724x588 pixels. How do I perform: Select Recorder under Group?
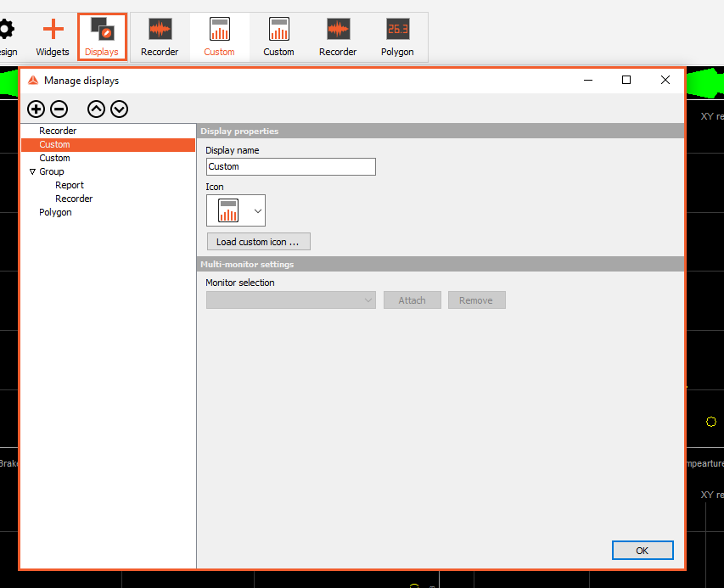[x=74, y=199]
